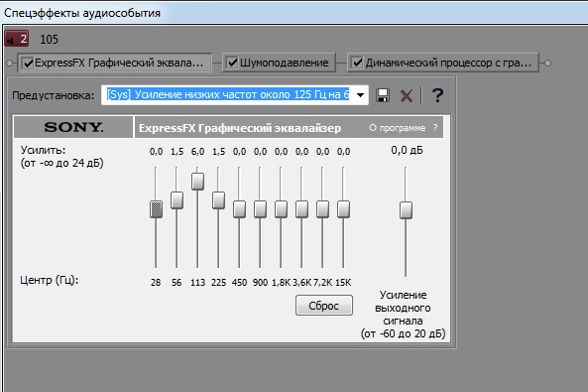Open plugin help via large question mark
Image resolution: width=588 pixels, height=392 pixels.
click(x=437, y=95)
